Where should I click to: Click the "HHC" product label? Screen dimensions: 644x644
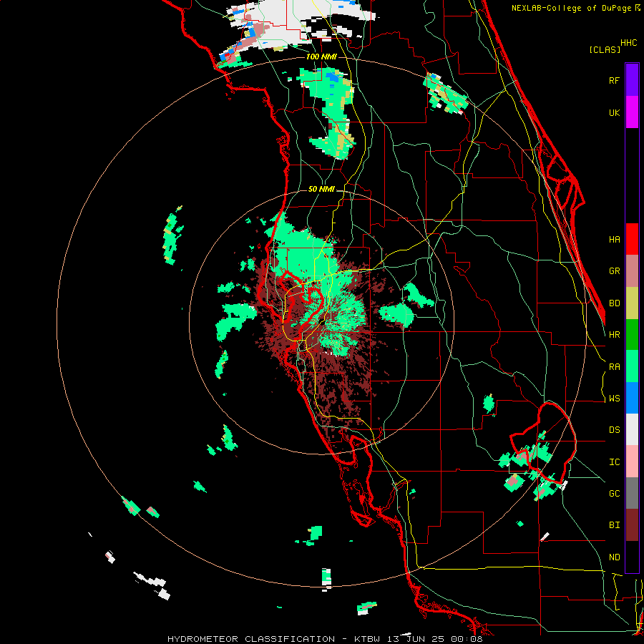point(628,43)
